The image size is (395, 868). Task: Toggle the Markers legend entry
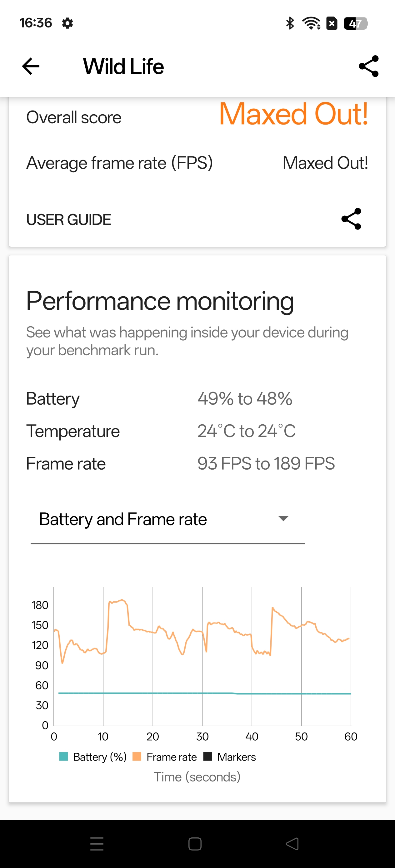coord(230,757)
